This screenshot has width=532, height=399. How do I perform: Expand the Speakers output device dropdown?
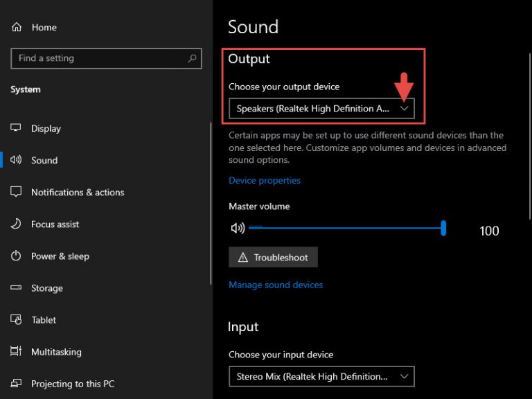[321, 109]
